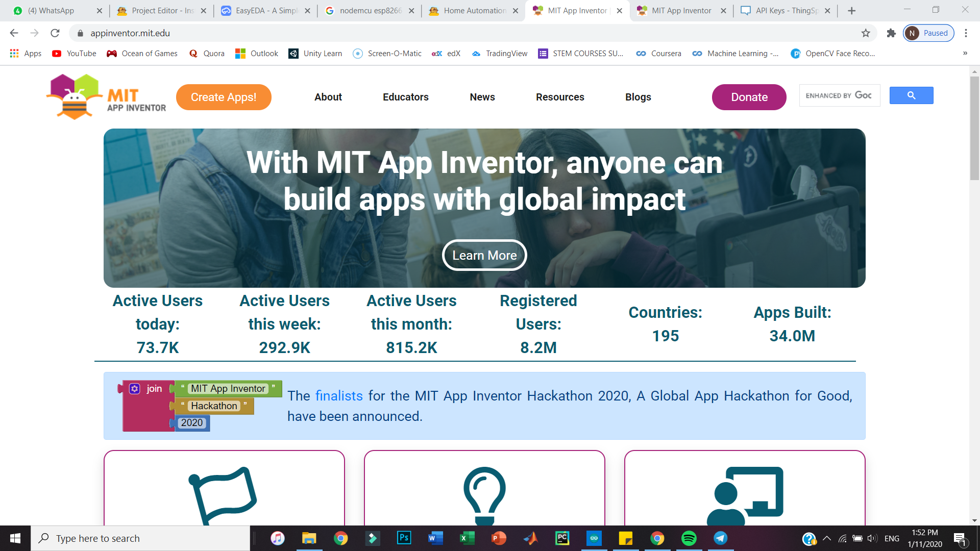Launch Photoshop from the taskbar
This screenshot has height=551, width=980.
[404, 538]
